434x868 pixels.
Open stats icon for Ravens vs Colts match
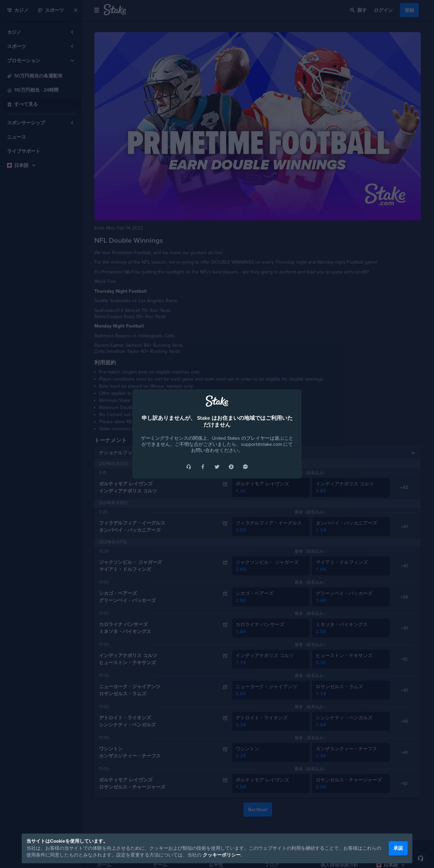coord(225,484)
